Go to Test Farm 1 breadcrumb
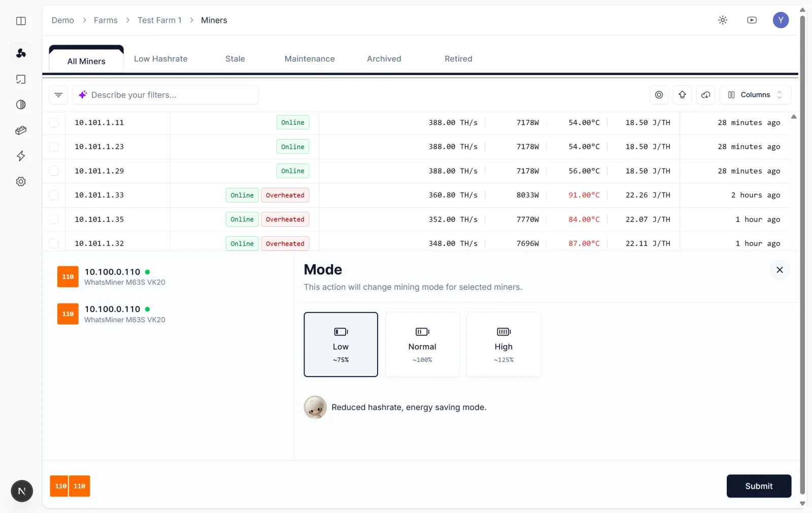The height and width of the screenshot is (513, 812). pyautogui.click(x=159, y=20)
